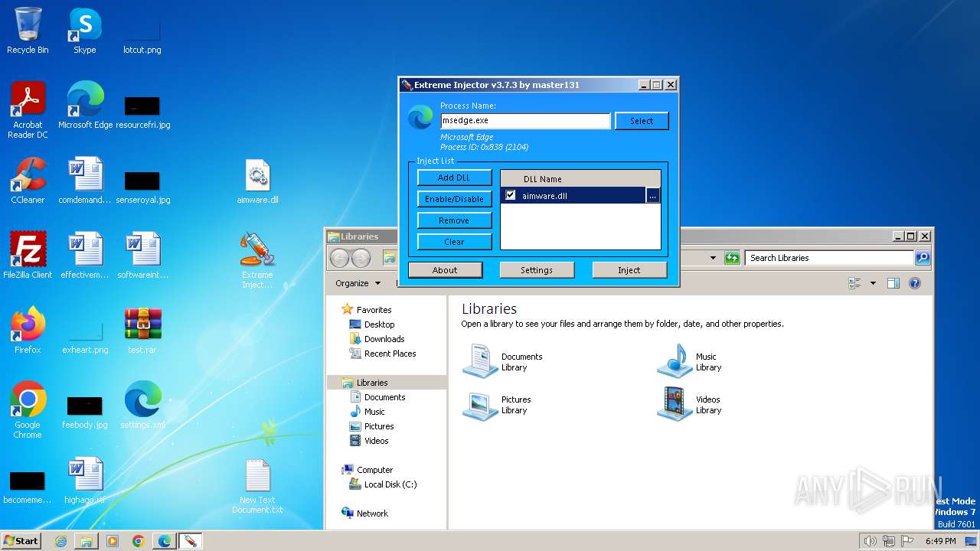Image resolution: width=980 pixels, height=551 pixels.
Task: Click the Inject button
Action: 629,270
